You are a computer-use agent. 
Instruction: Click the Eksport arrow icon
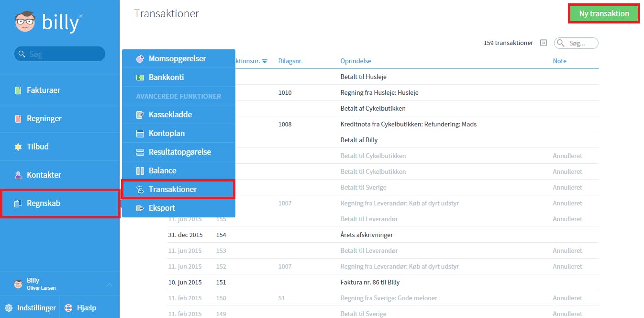pyautogui.click(x=140, y=208)
